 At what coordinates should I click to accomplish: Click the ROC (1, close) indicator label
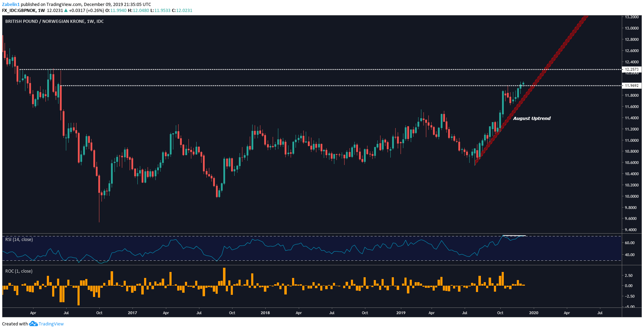click(x=19, y=271)
